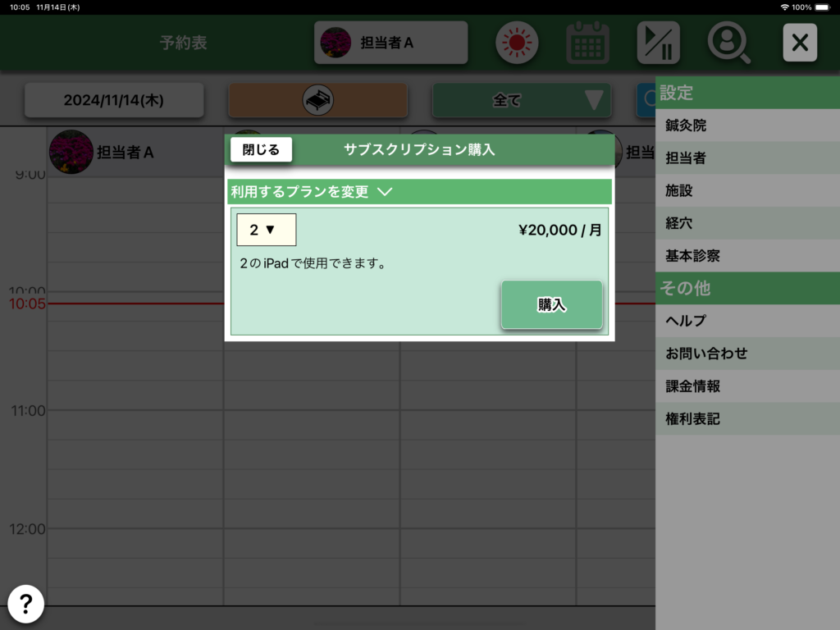This screenshot has width=840, height=630.
Task: Tap the red sun icon in header
Action: (516, 43)
